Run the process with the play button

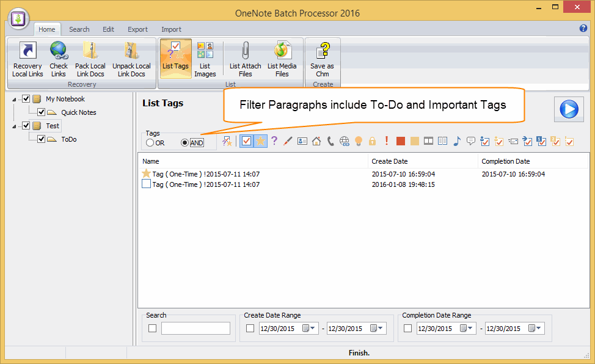click(x=569, y=109)
